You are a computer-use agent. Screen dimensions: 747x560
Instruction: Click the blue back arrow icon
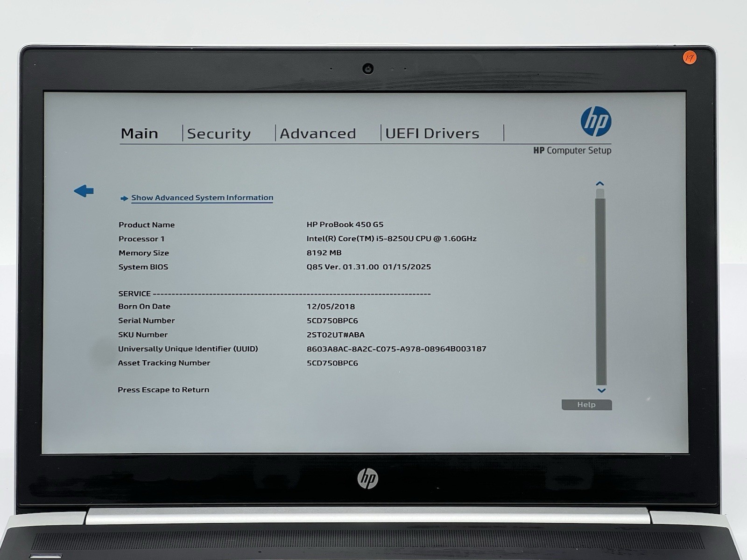click(x=84, y=190)
